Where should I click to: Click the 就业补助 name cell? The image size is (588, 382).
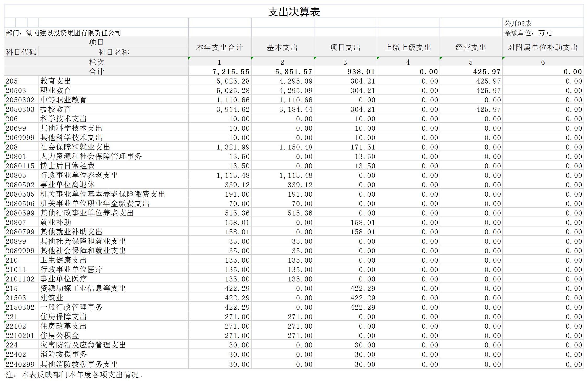pyautogui.click(x=113, y=222)
